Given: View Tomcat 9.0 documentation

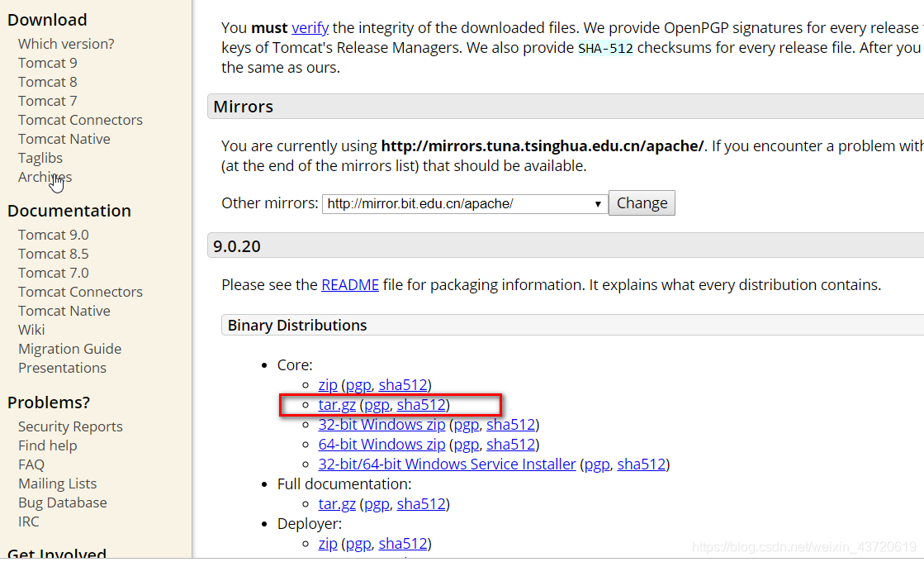Looking at the screenshot, I should click(x=53, y=235).
